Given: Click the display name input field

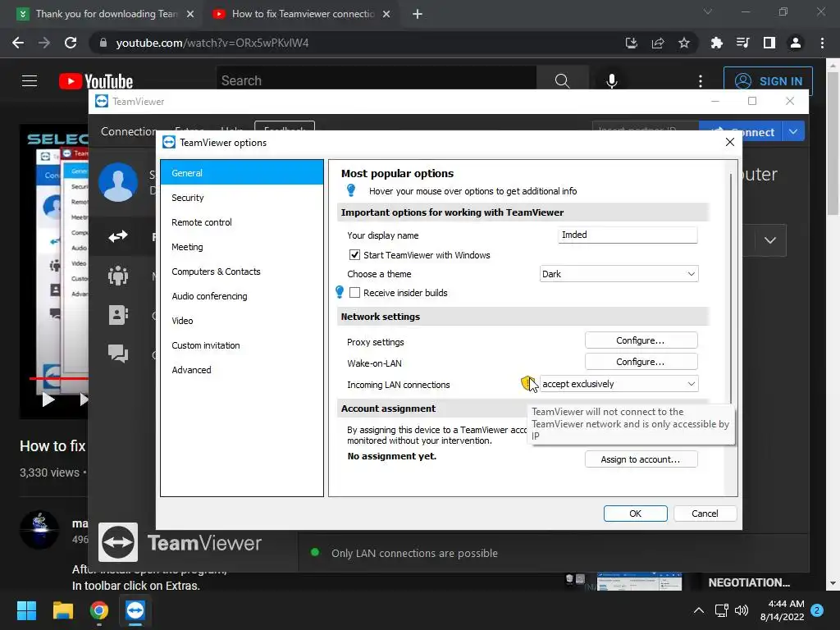Looking at the screenshot, I should tap(628, 235).
